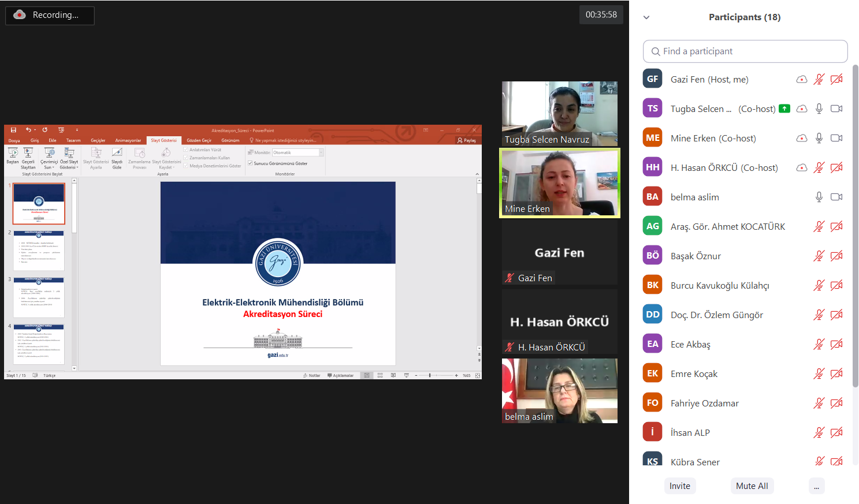
Task: Click screen share indicator for Tugba Selcen
Action: pyautogui.click(x=784, y=109)
